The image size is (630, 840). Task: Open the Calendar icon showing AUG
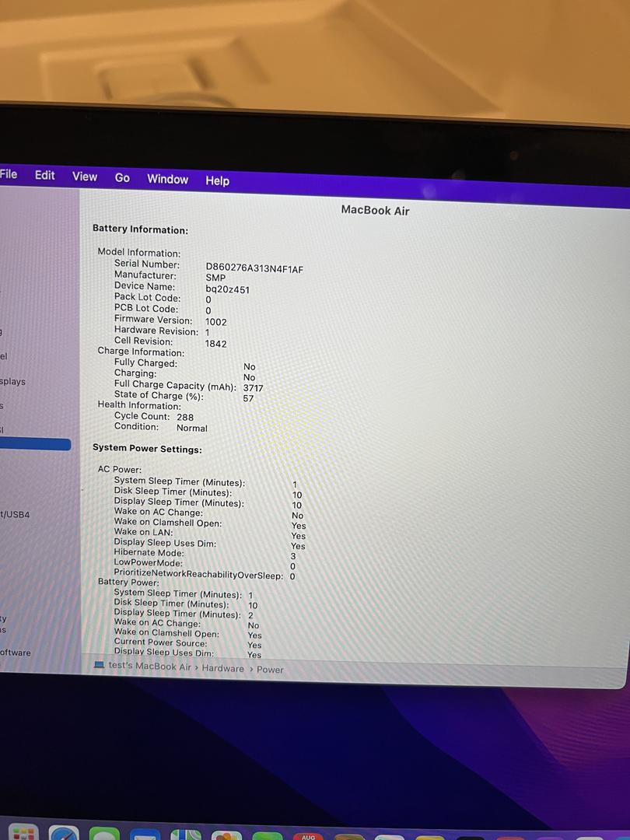click(x=309, y=836)
